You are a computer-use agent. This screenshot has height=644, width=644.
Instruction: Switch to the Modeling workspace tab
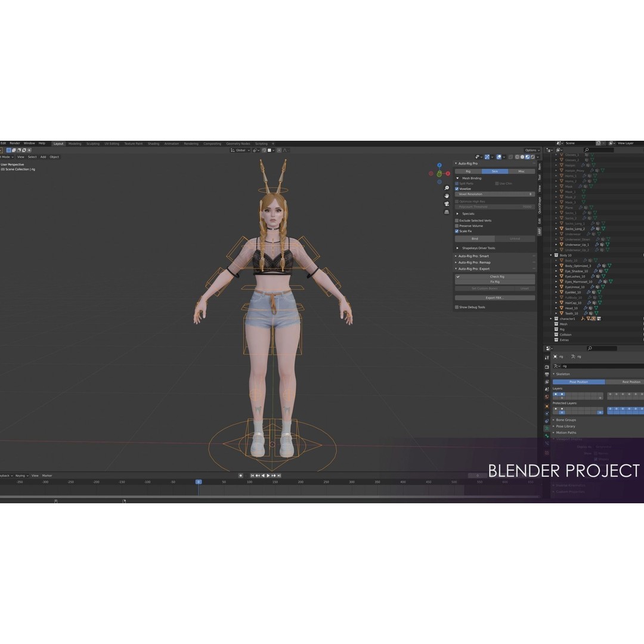click(75, 144)
